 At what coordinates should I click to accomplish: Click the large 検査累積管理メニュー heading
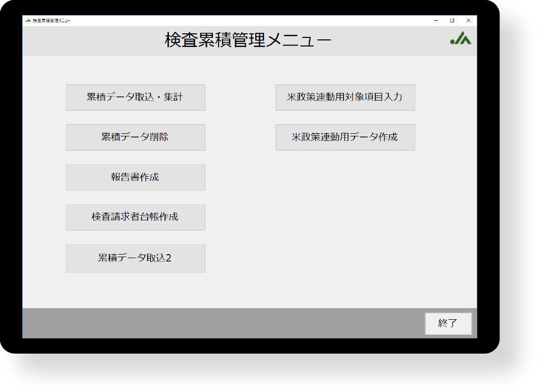248,40
